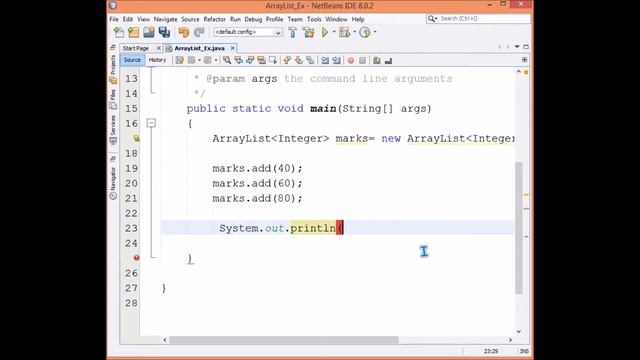Click the 'marks.add(60);' code line
This screenshot has width=640, height=360.
click(x=258, y=183)
